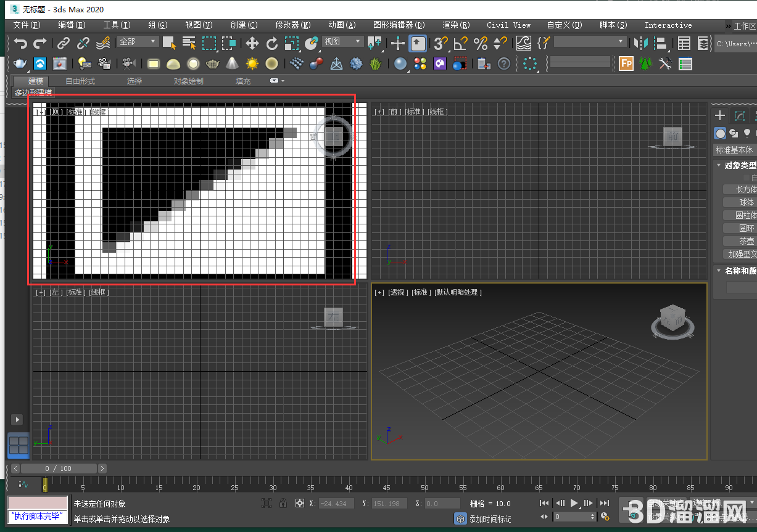Select the Lights category icon
The width and height of the screenshot is (757, 532).
(x=747, y=133)
